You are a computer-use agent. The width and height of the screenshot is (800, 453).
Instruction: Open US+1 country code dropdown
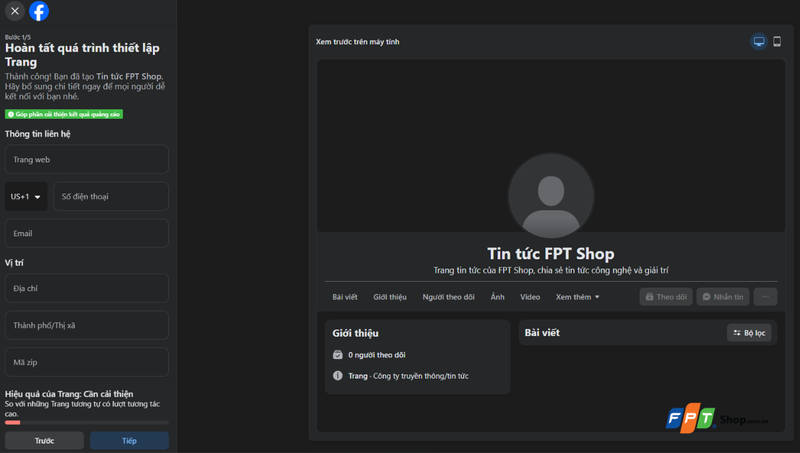point(26,196)
